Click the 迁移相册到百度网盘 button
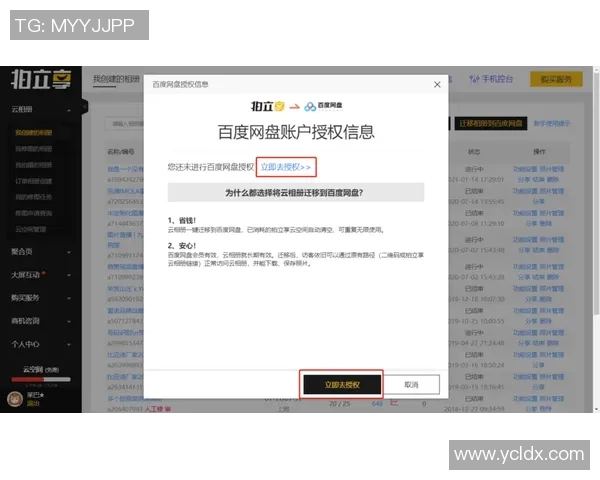Screen dimensions: 600x480 click(x=491, y=123)
